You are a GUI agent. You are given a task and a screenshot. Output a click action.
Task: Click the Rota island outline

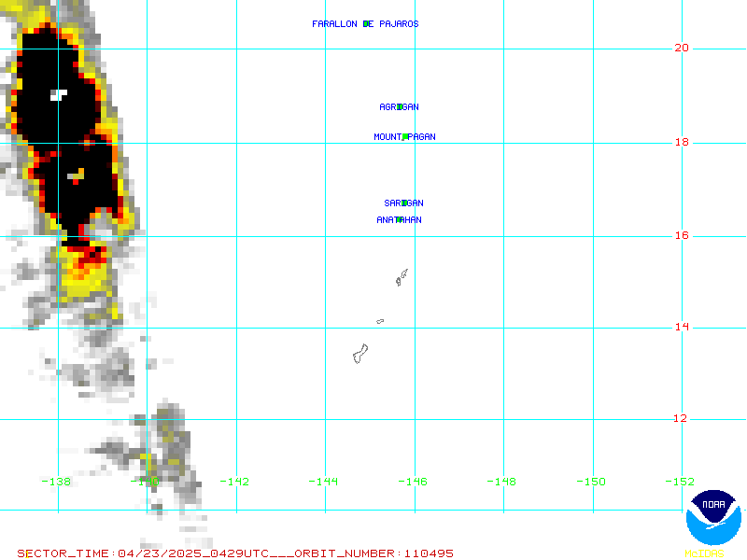click(380, 322)
